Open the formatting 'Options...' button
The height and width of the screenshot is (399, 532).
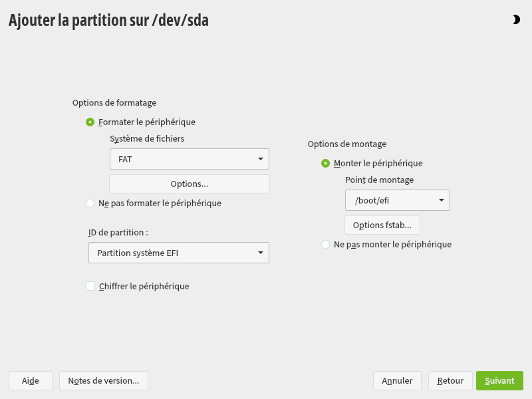pyautogui.click(x=189, y=184)
